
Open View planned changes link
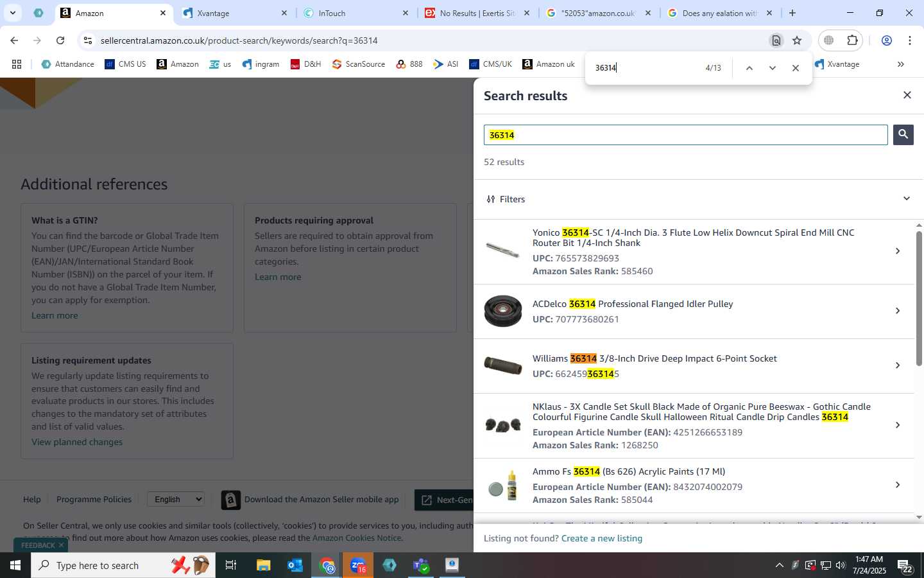tap(77, 442)
